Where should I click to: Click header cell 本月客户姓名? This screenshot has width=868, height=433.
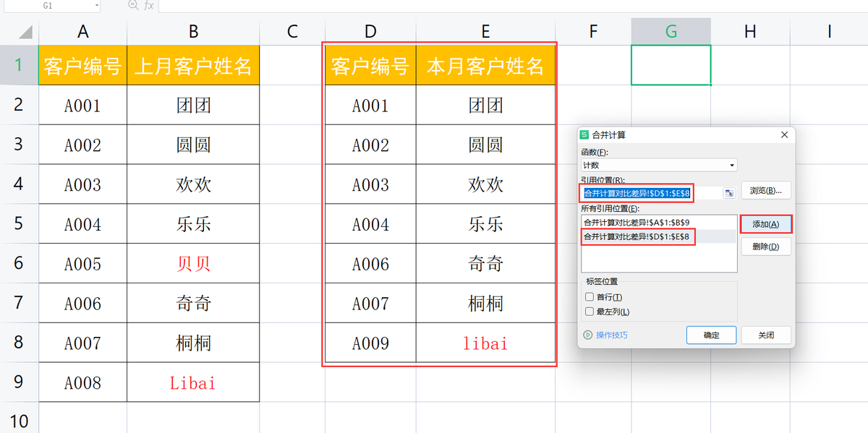pos(485,66)
